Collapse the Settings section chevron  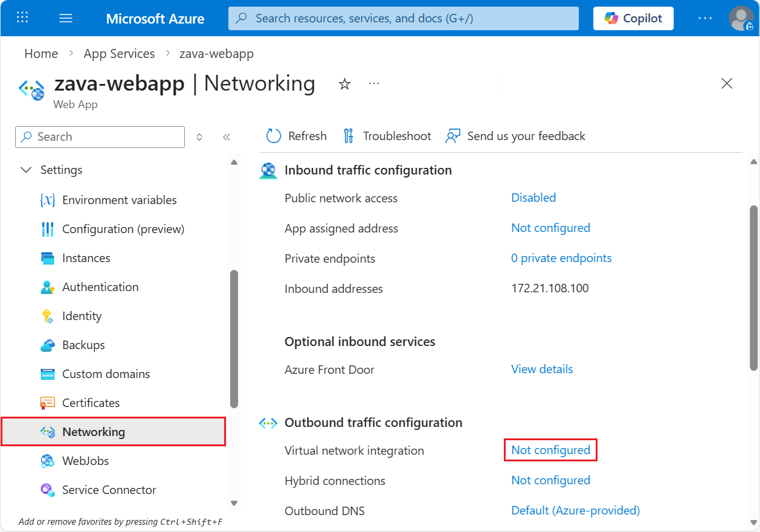click(26, 170)
